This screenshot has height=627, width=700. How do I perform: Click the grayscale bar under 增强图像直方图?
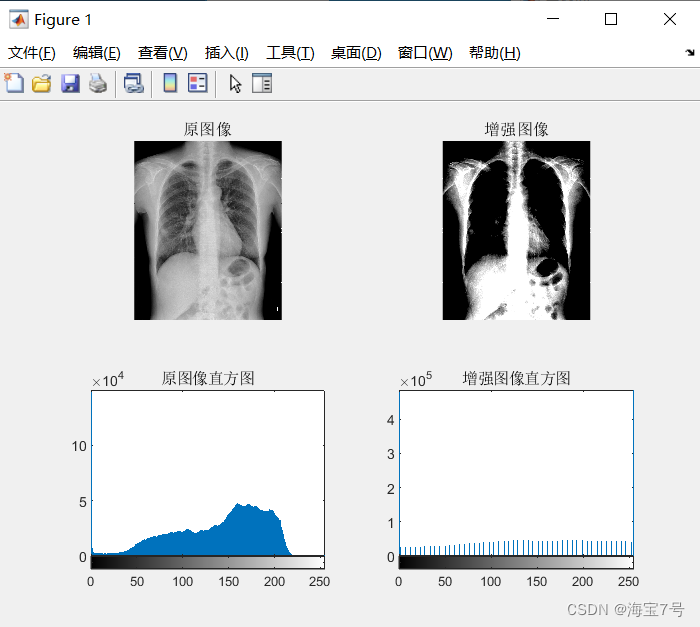click(517, 563)
